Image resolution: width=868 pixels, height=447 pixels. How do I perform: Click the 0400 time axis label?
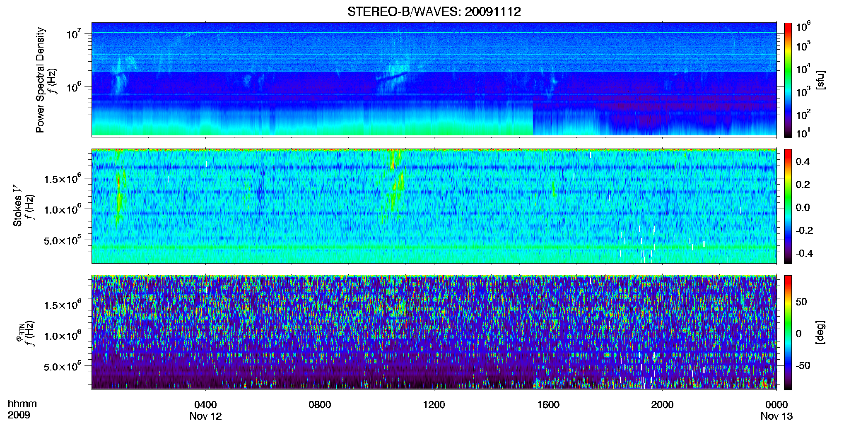click(205, 404)
